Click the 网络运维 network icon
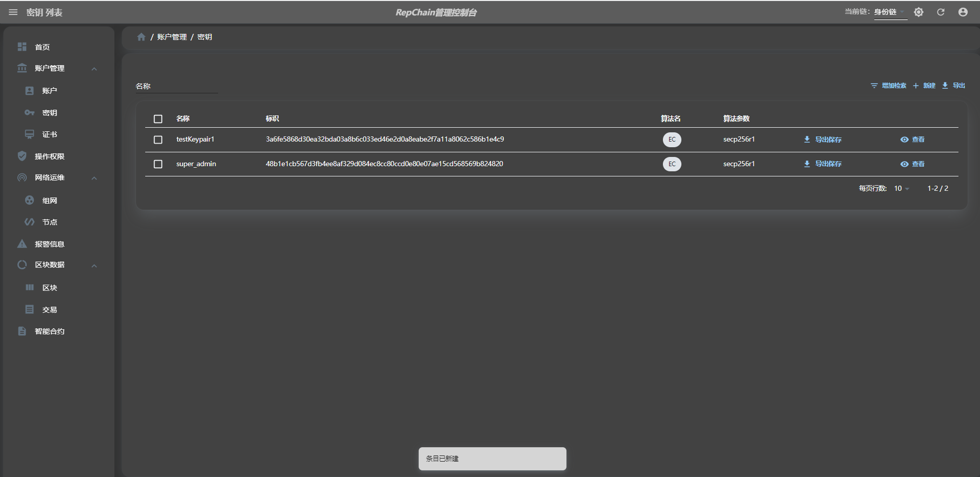This screenshot has height=477, width=980. pyautogui.click(x=22, y=177)
